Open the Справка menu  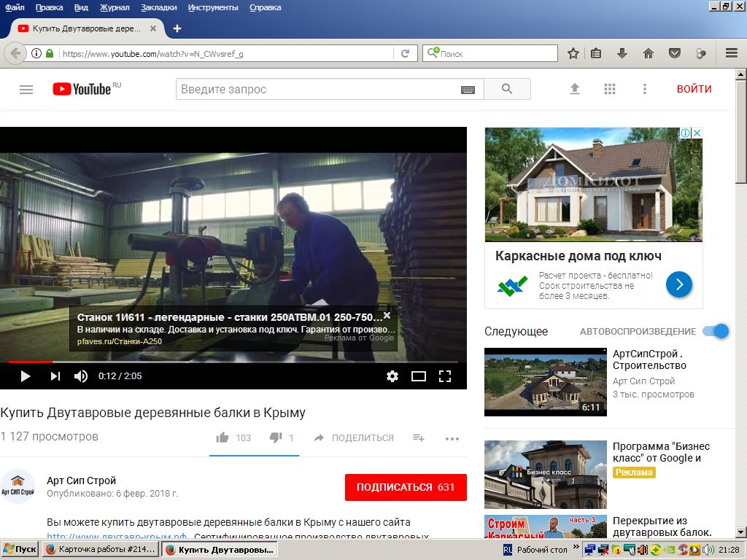pyautogui.click(x=266, y=7)
